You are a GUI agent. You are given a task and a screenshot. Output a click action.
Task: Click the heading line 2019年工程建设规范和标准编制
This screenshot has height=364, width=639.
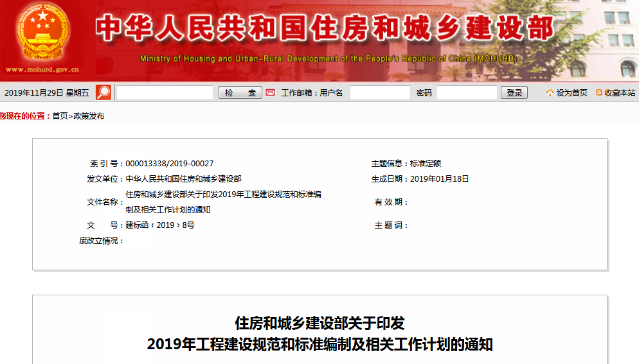coord(320,345)
